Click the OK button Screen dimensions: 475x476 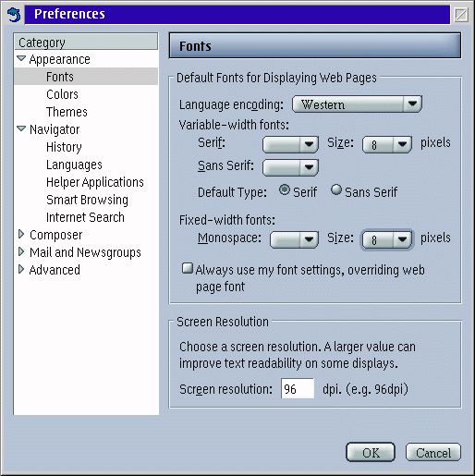click(371, 452)
